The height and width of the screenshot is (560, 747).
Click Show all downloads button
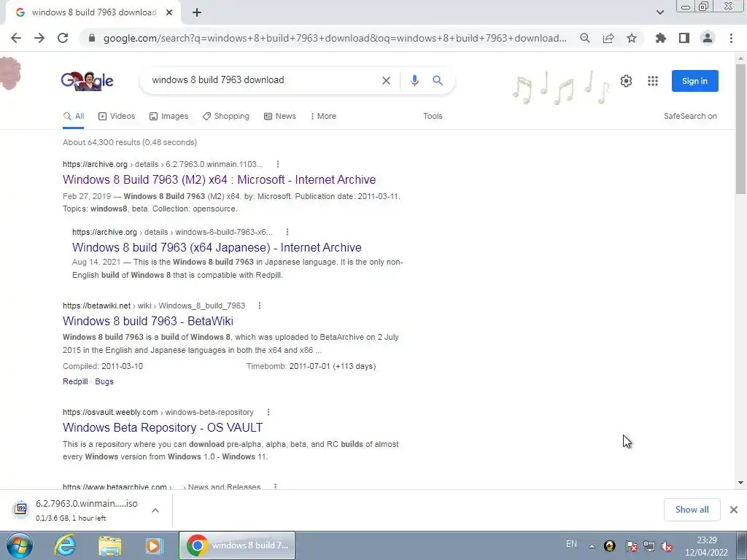692,510
